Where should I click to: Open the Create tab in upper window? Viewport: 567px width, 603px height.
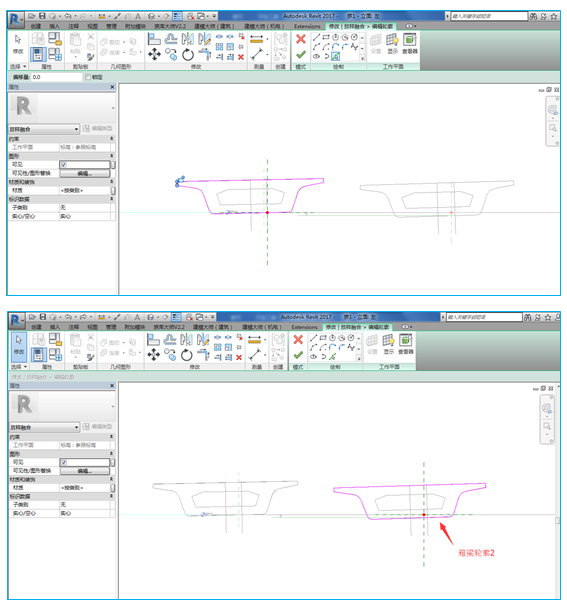(x=36, y=26)
